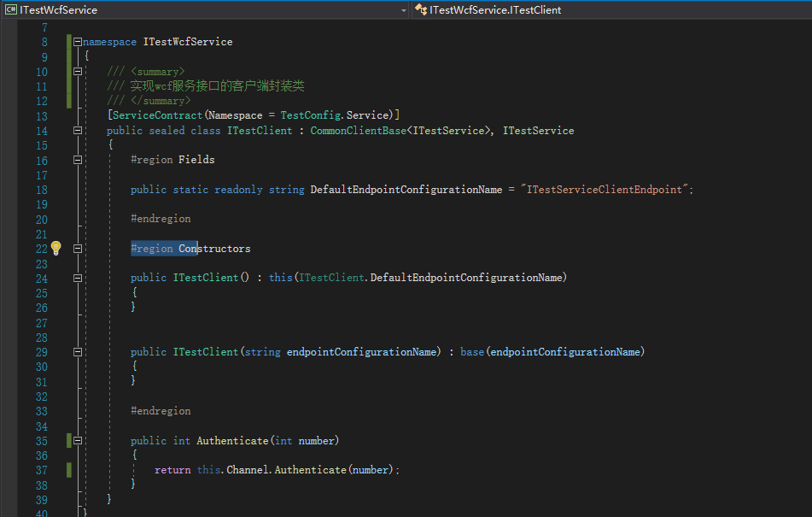Click the base keyword on line 29
Image resolution: width=812 pixels, height=517 pixels.
472,352
